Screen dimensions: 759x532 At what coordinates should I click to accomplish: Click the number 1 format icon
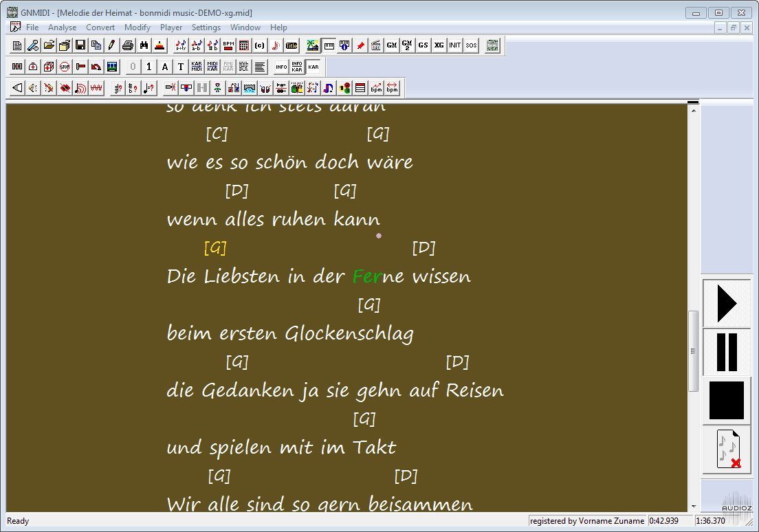click(x=149, y=67)
